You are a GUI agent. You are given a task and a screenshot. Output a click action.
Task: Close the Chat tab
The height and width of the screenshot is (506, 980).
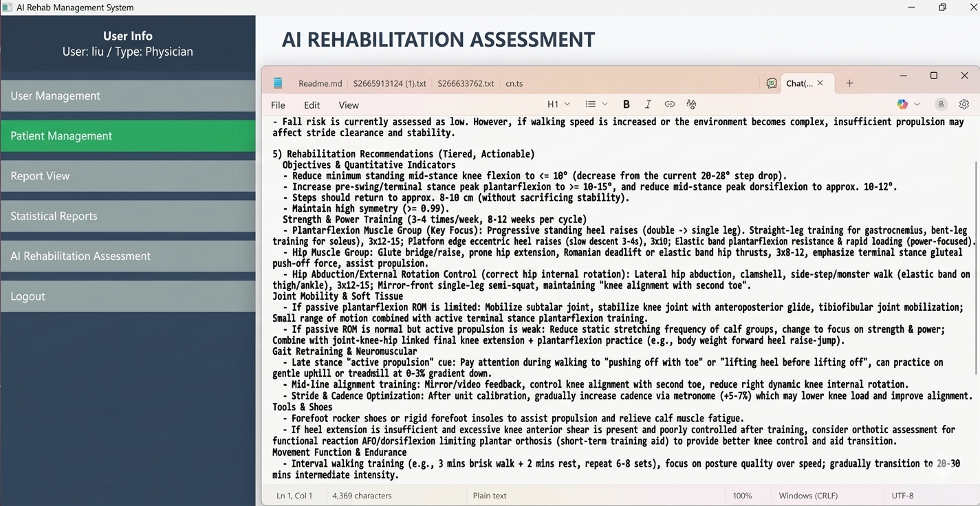[x=820, y=83]
